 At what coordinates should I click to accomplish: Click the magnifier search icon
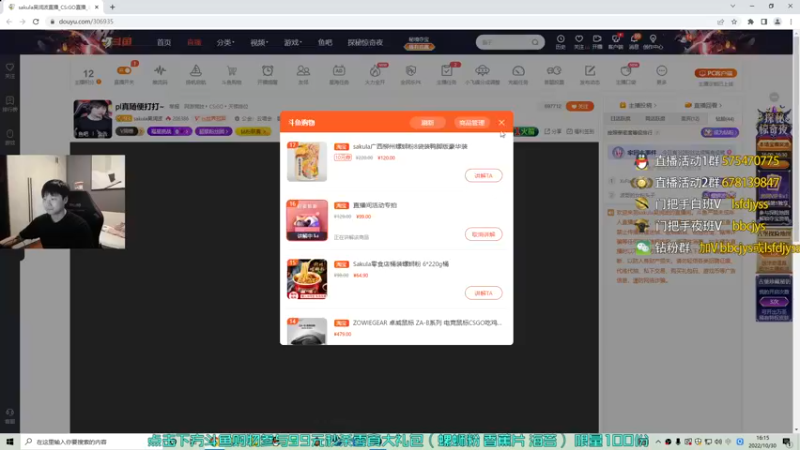[535, 42]
